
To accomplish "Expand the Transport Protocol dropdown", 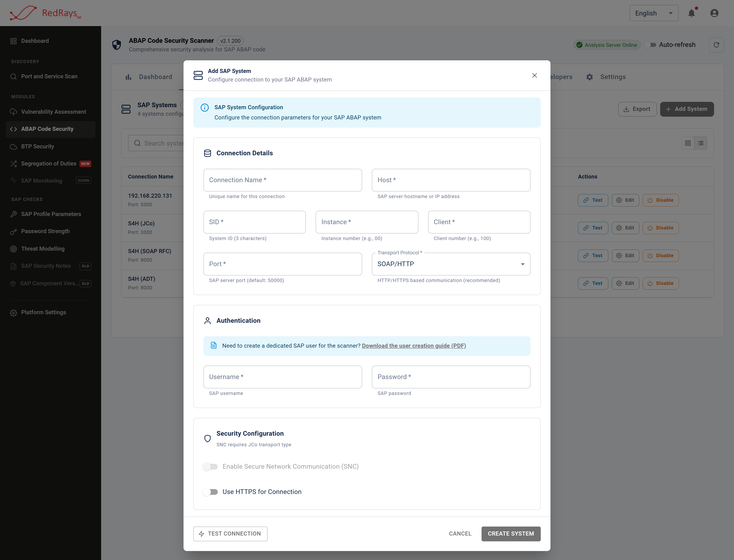I will coord(451,264).
